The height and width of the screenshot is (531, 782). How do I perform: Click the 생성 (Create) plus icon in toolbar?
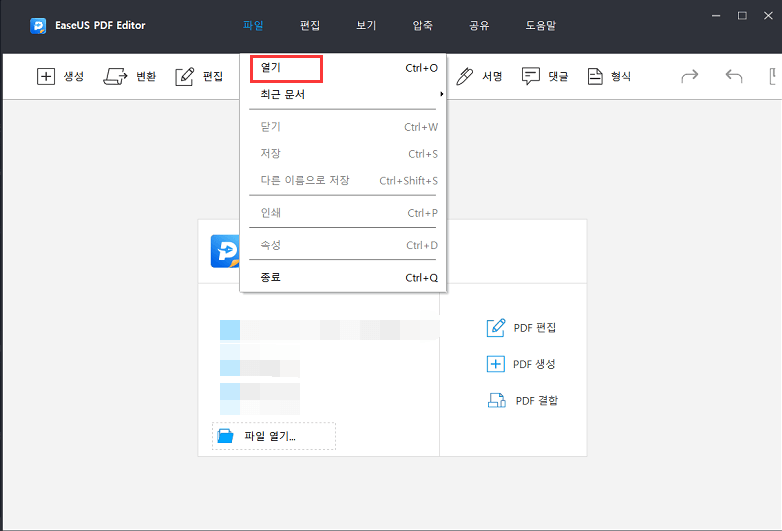pos(46,76)
